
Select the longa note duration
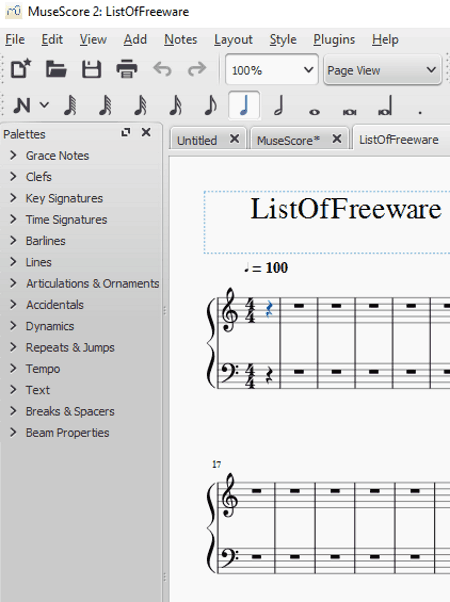pos(385,105)
